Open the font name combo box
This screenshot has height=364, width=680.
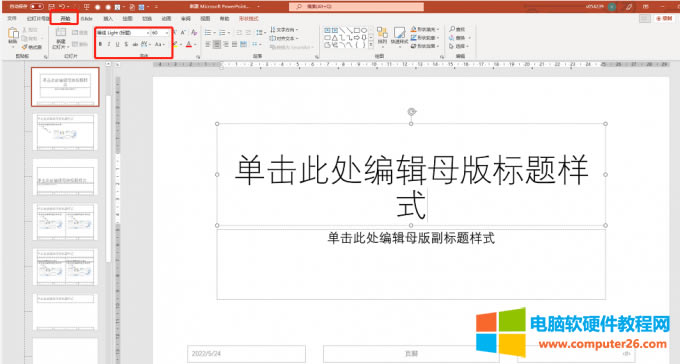coord(123,33)
